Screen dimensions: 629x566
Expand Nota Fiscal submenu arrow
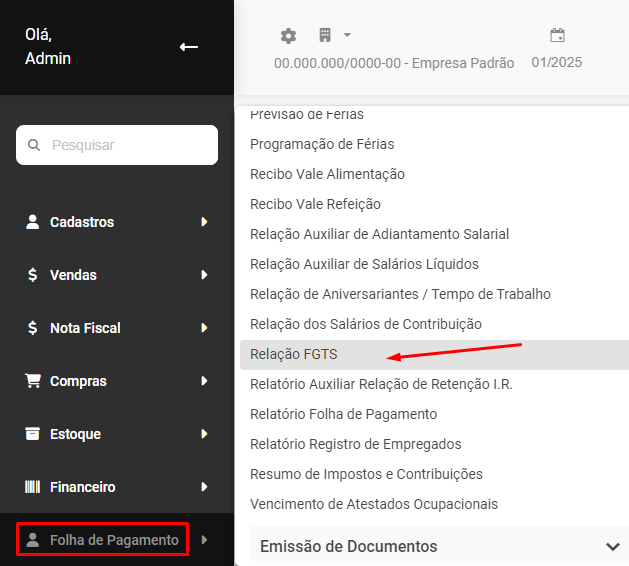(x=204, y=328)
